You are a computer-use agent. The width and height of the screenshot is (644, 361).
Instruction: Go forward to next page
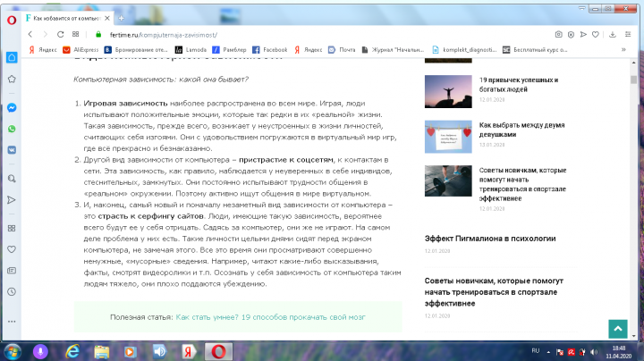pyautogui.click(x=46, y=35)
